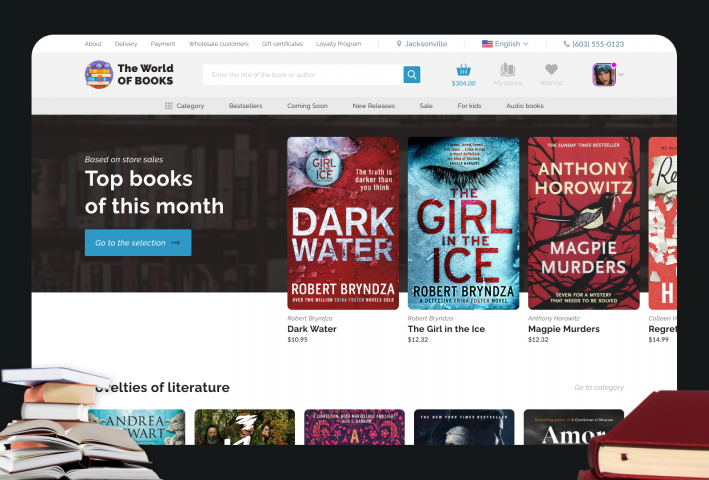Click The World of Books logo
709x480 pixels.
coord(129,75)
